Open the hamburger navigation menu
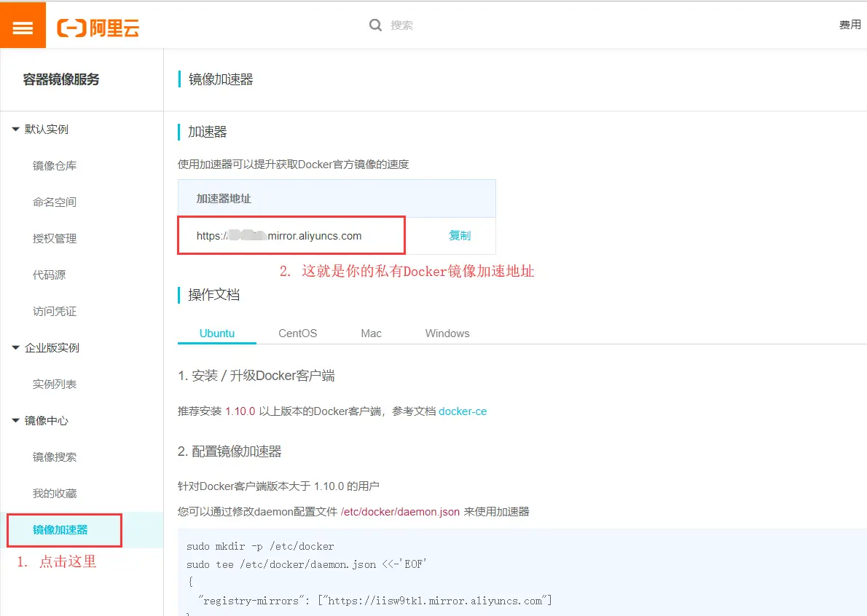This screenshot has height=616, width=867. [23, 24]
